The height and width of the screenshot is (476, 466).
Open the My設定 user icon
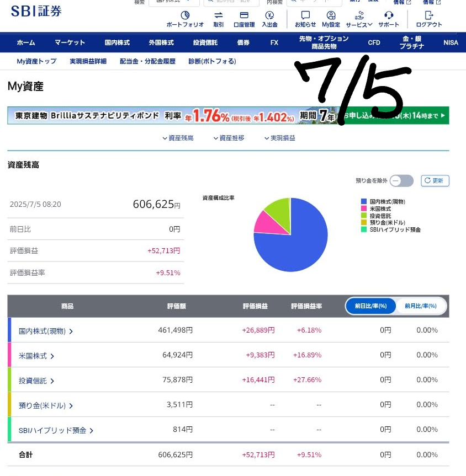click(331, 15)
